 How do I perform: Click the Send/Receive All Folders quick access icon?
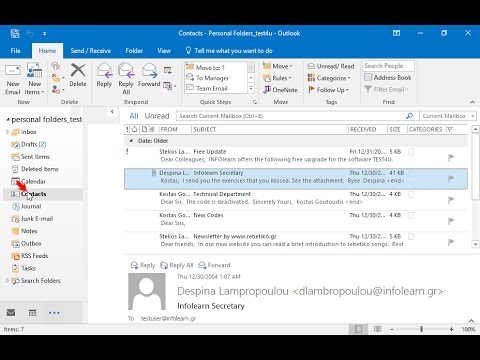(x=15, y=33)
